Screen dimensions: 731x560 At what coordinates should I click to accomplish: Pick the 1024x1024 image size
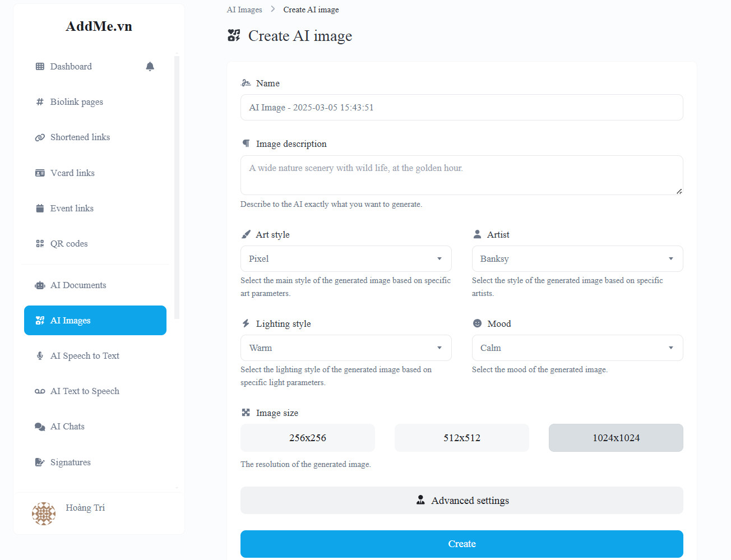[616, 438]
